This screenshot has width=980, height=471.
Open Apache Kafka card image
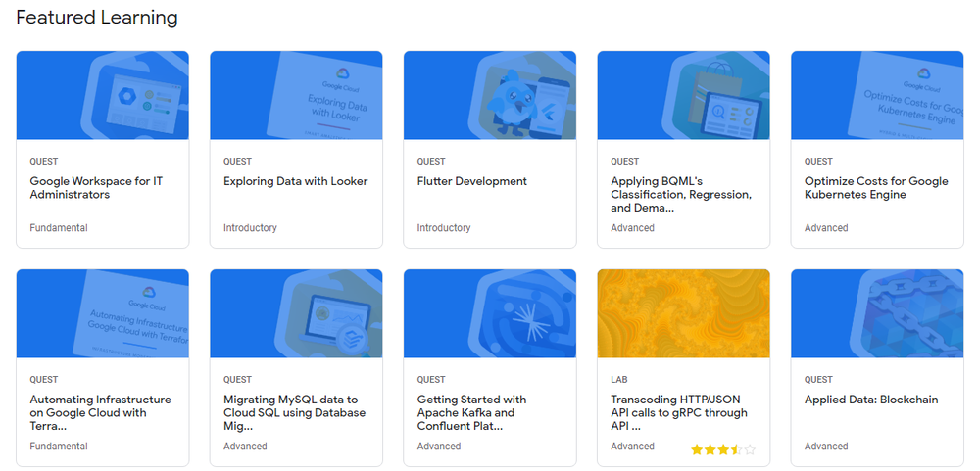(490, 313)
